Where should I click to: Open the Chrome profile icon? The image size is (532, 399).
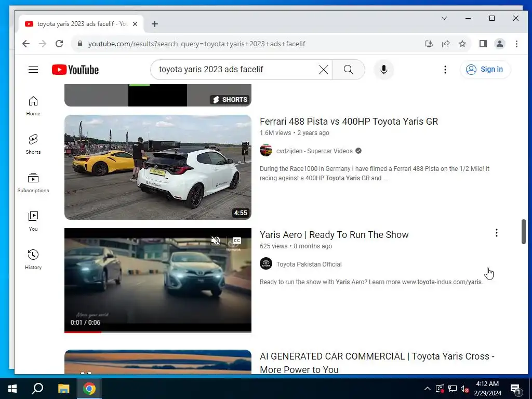pyautogui.click(x=500, y=44)
